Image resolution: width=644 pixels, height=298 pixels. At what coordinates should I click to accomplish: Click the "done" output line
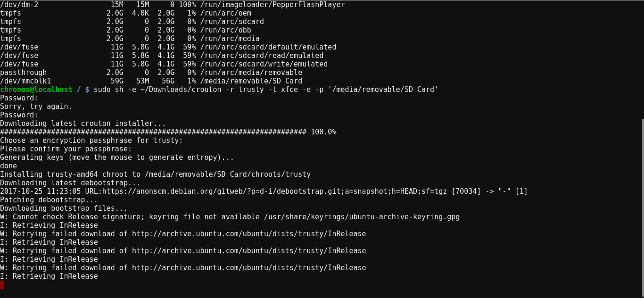tap(8, 166)
